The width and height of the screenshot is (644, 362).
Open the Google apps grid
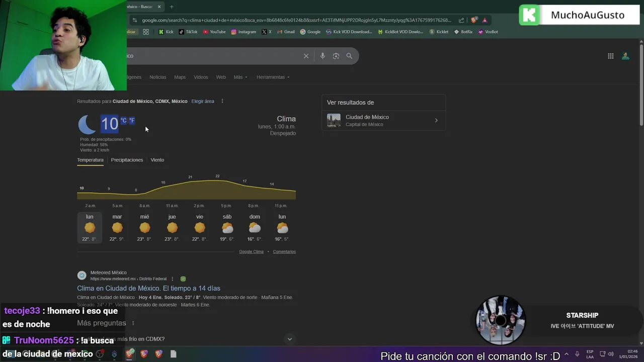(x=610, y=56)
